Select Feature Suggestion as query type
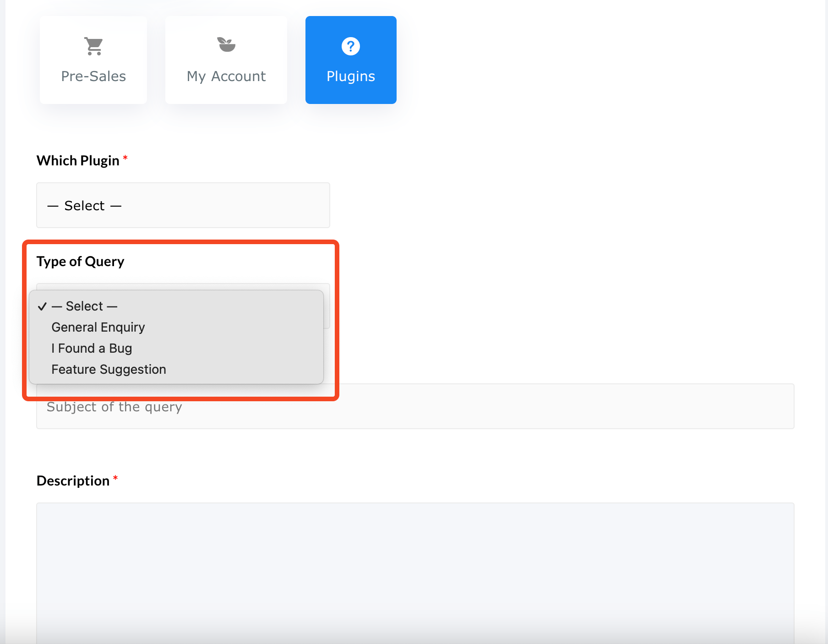Screen dimensions: 828x644 click(x=109, y=369)
